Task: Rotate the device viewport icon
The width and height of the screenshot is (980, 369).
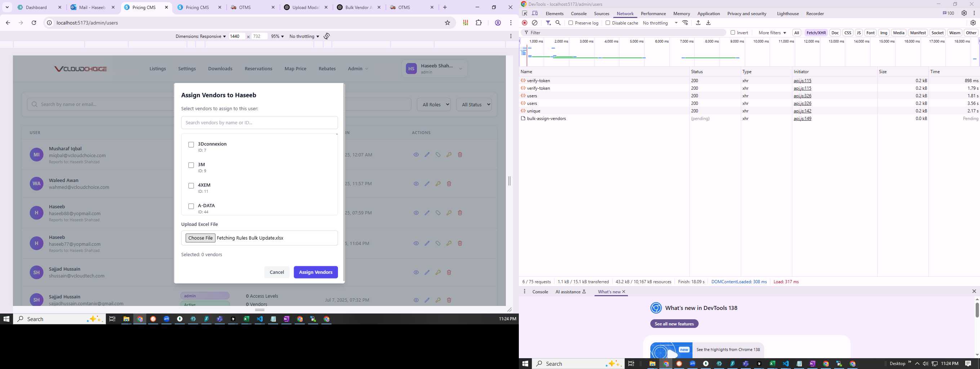Action: [327, 36]
